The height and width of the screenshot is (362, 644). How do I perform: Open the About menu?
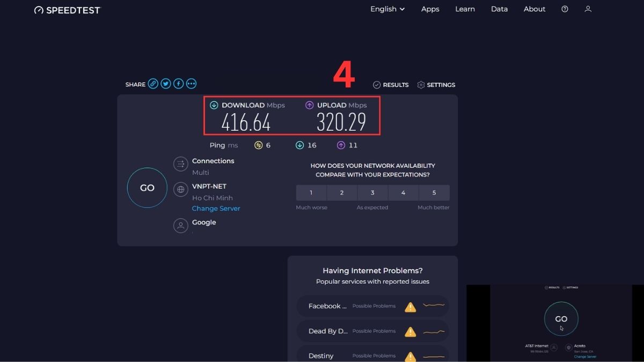coord(535,9)
